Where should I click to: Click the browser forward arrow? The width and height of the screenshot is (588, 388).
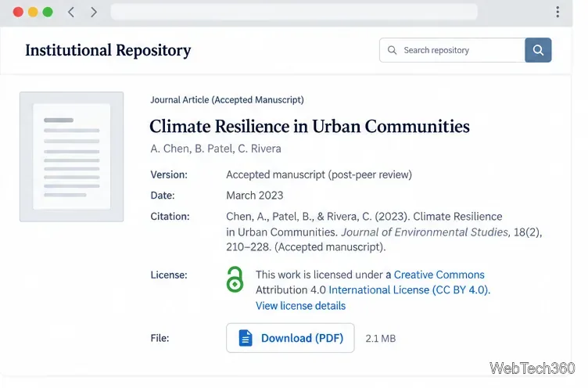[93, 13]
